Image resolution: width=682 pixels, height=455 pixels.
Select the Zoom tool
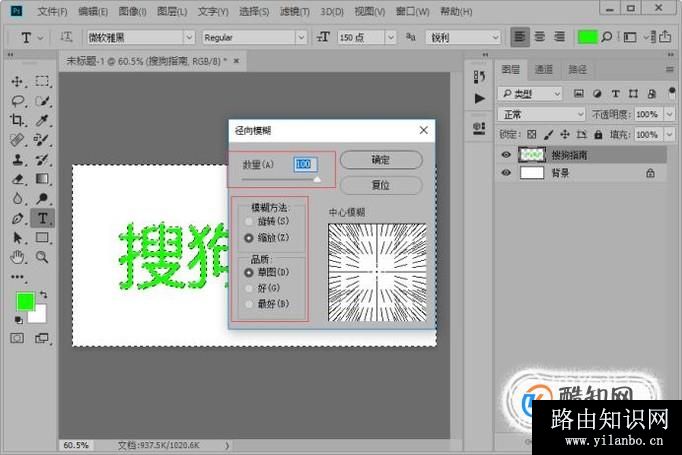(x=42, y=257)
